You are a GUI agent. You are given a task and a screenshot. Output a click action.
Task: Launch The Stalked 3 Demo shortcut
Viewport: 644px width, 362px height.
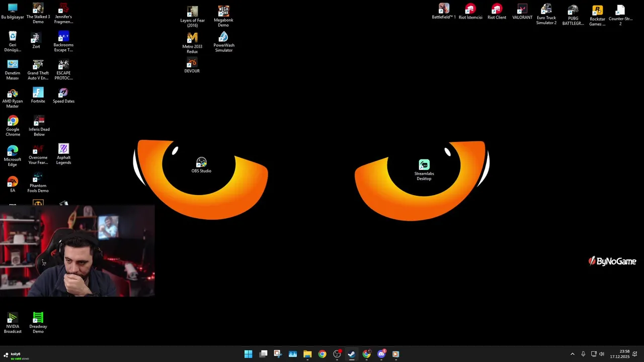tap(38, 14)
